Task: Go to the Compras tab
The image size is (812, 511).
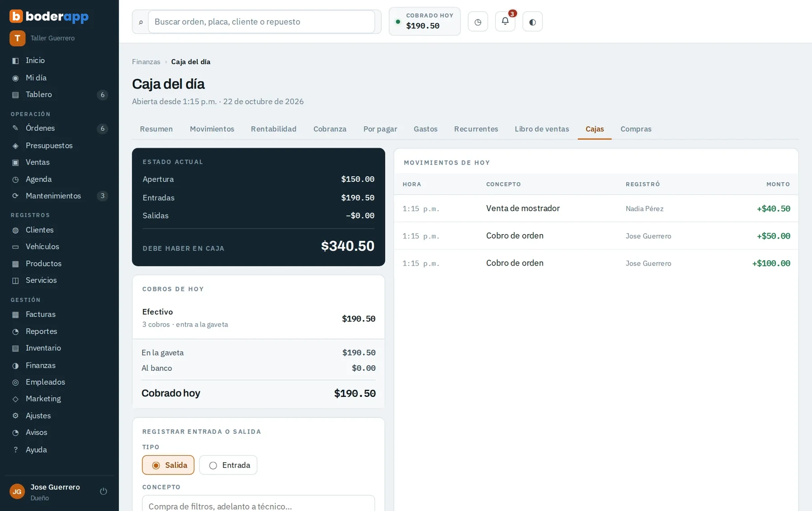Action: (x=636, y=129)
